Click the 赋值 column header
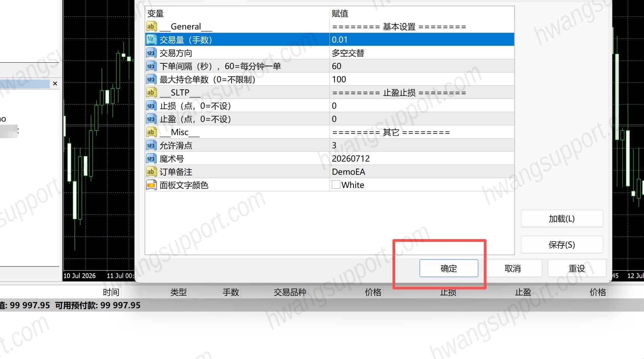644x359 pixels. pos(340,13)
